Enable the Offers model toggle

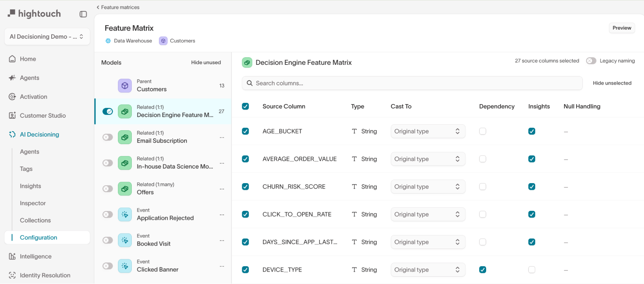click(x=108, y=189)
